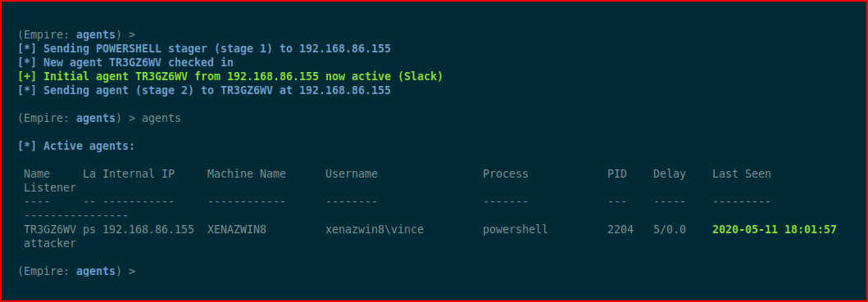The height and width of the screenshot is (302, 868).
Task: Click the Process column header
Action: pyautogui.click(x=506, y=174)
